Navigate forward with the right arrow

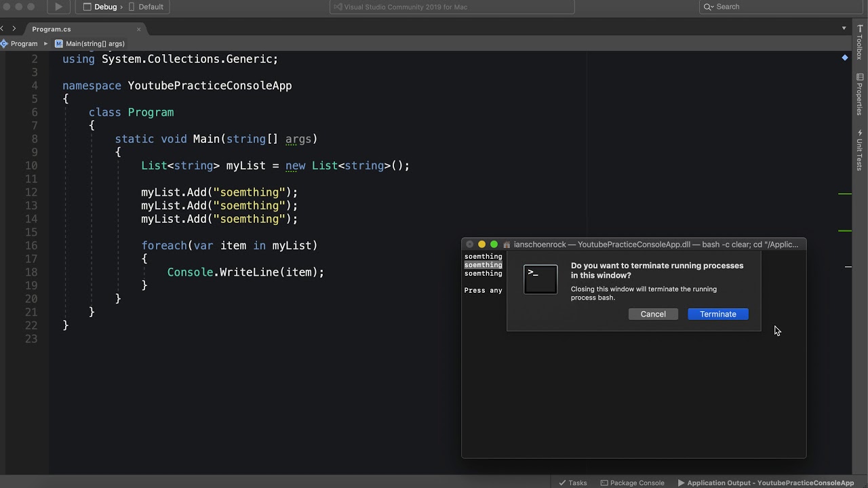click(x=14, y=28)
